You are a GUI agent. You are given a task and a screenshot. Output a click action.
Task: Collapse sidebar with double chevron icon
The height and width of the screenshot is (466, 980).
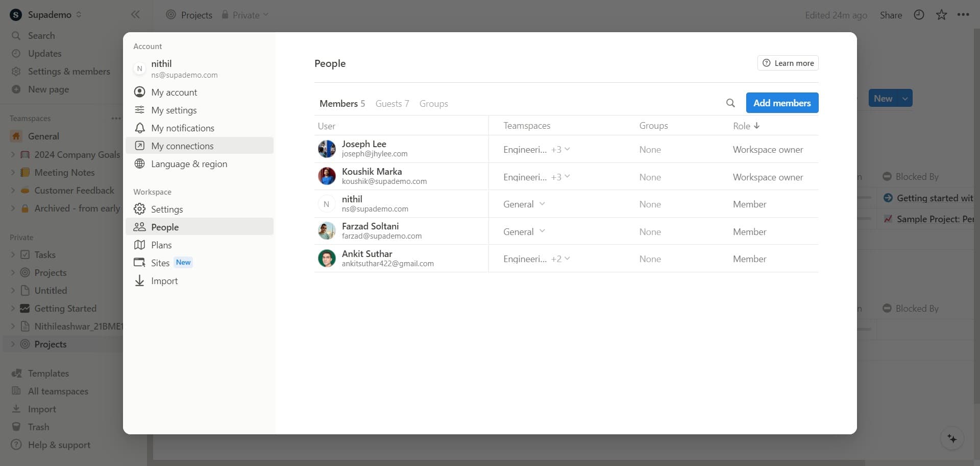(x=135, y=15)
